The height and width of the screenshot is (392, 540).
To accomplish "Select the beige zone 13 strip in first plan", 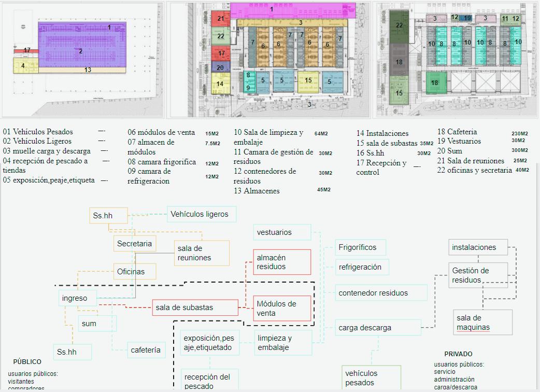I will pos(82,70).
